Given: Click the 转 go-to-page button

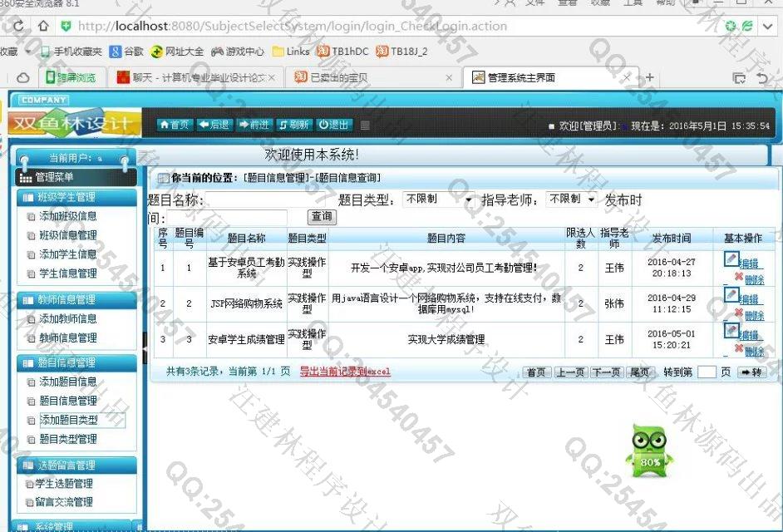Looking at the screenshot, I should click(x=751, y=372).
